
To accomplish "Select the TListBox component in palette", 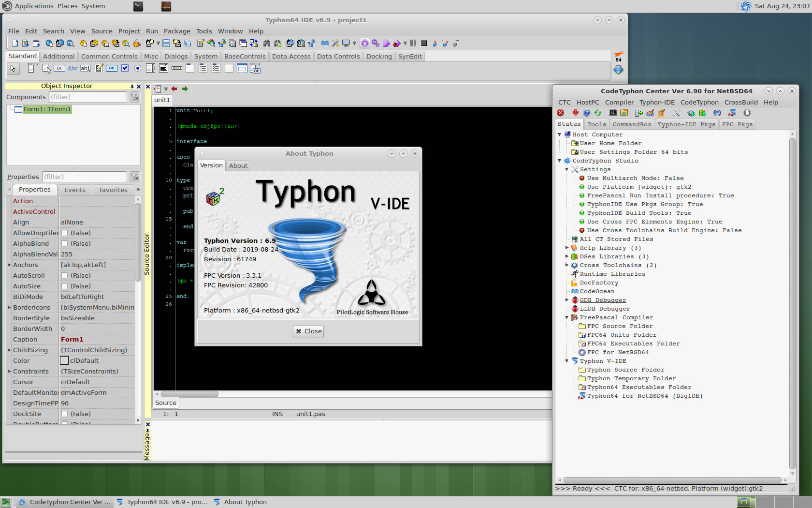I will pos(151,68).
